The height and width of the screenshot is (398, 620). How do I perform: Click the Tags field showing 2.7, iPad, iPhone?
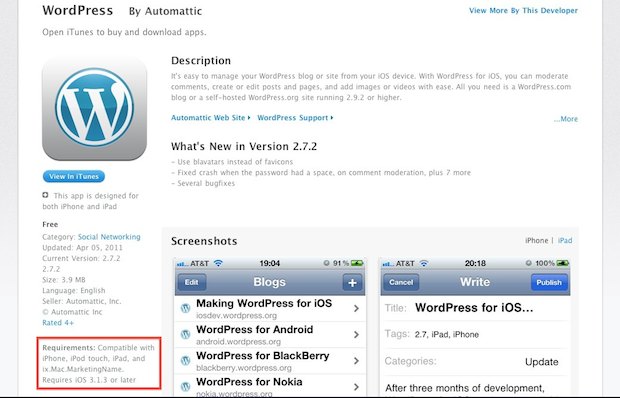(475, 334)
